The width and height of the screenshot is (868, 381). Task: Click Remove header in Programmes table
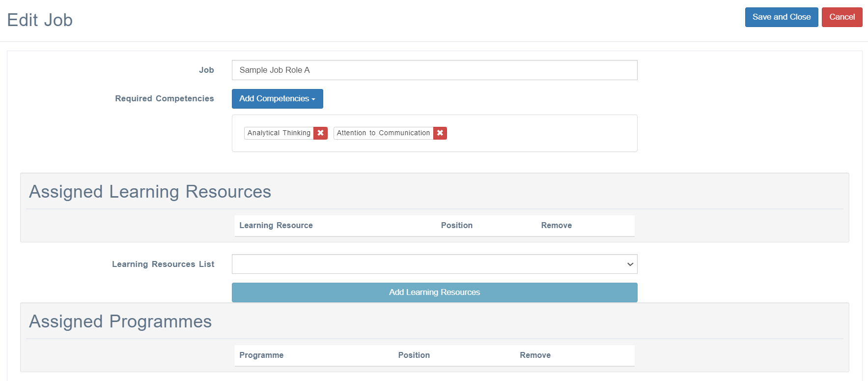(535, 355)
